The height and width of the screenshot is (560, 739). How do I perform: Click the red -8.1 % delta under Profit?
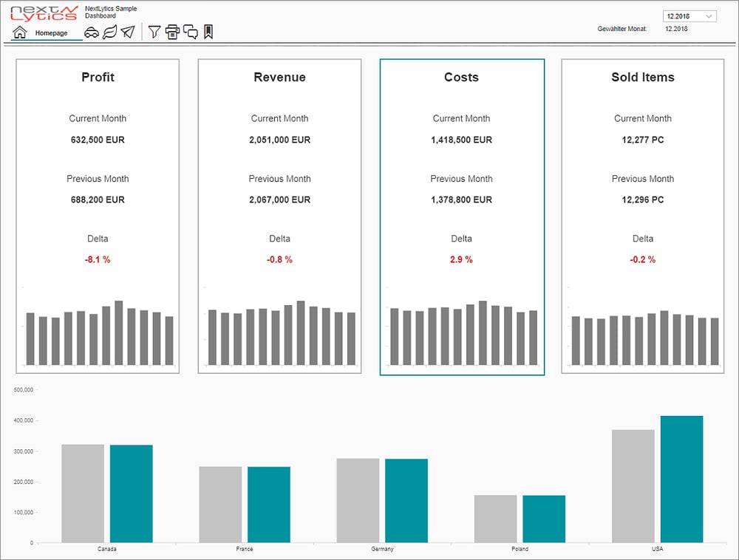(x=97, y=259)
